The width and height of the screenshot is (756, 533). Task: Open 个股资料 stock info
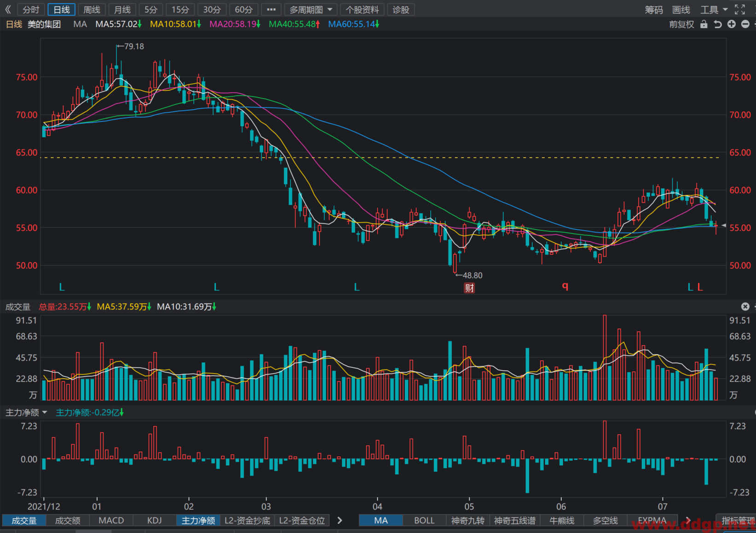pos(362,10)
